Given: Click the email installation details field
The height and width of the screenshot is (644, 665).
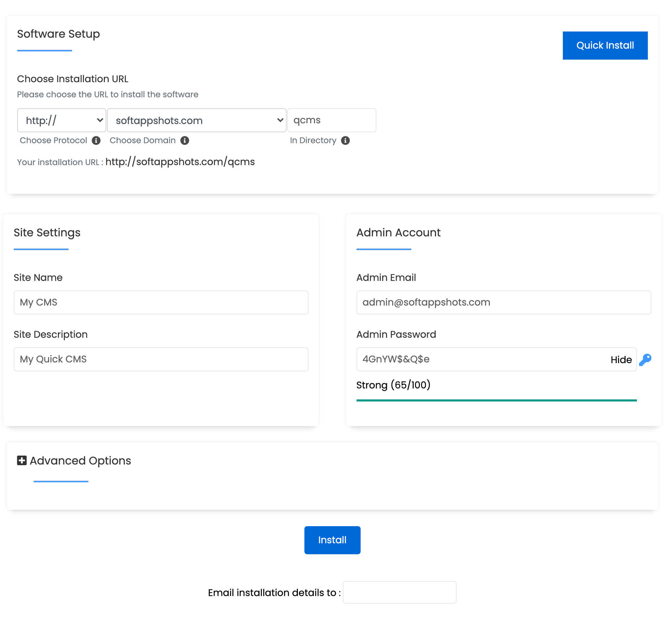Looking at the screenshot, I should point(400,592).
